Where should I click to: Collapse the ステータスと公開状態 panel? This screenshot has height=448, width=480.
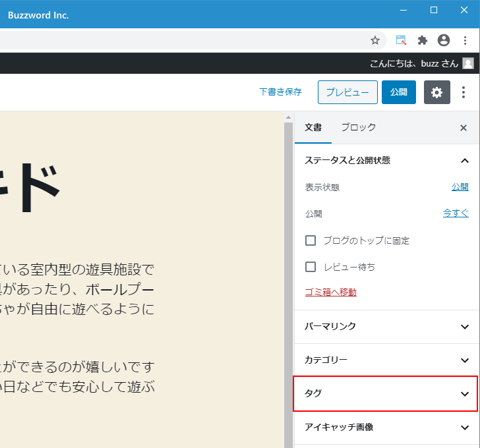pyautogui.click(x=386, y=161)
